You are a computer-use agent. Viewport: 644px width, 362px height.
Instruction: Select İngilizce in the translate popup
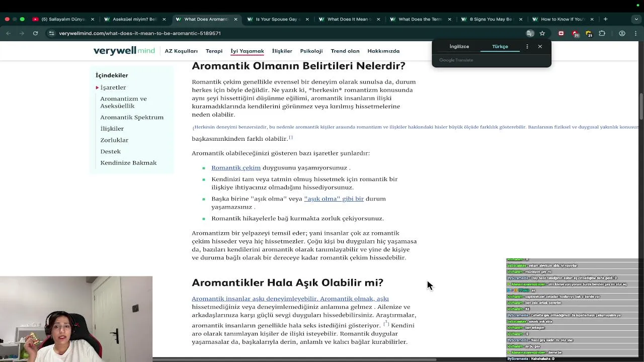coord(459,46)
